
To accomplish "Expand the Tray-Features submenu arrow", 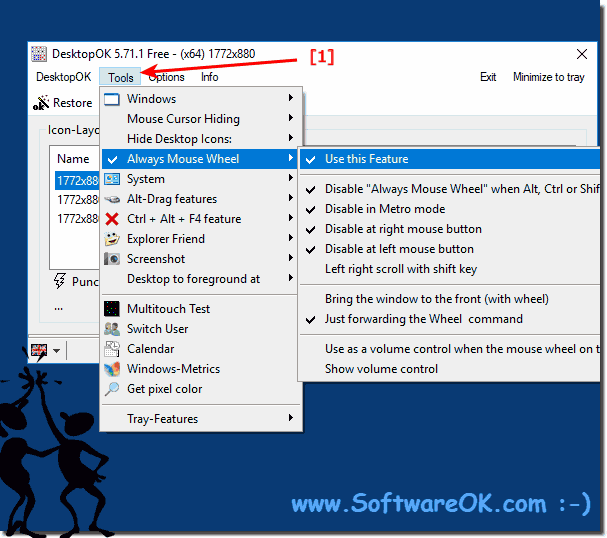I will pos(291,418).
